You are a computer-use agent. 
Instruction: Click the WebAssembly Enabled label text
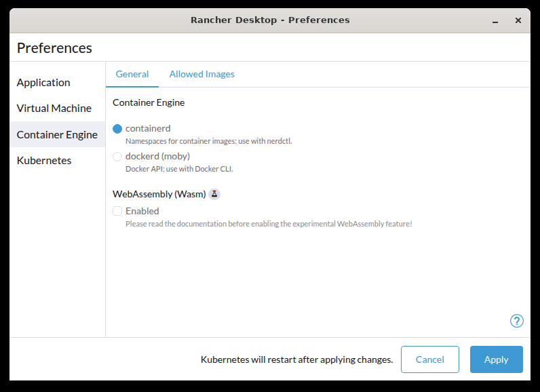pyautogui.click(x=142, y=211)
